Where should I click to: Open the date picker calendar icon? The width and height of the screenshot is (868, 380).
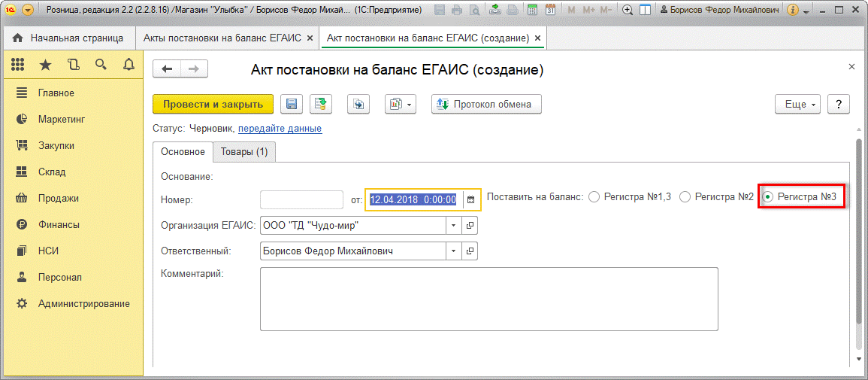(x=471, y=200)
